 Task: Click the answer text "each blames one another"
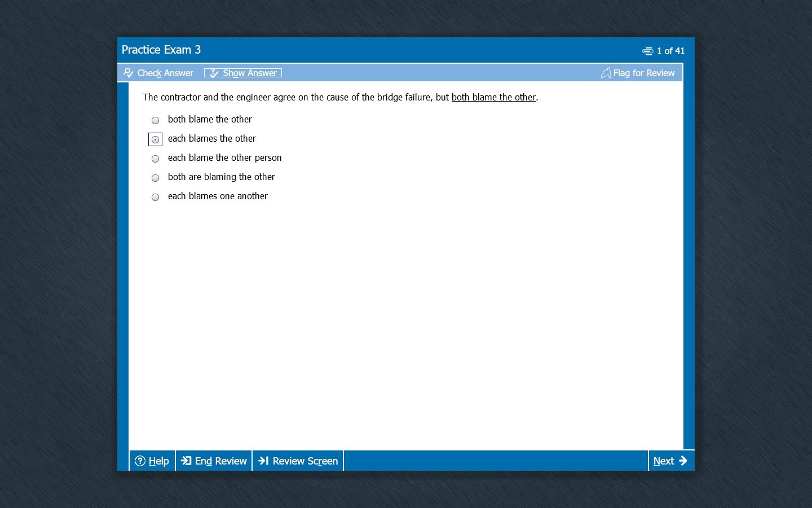point(218,196)
